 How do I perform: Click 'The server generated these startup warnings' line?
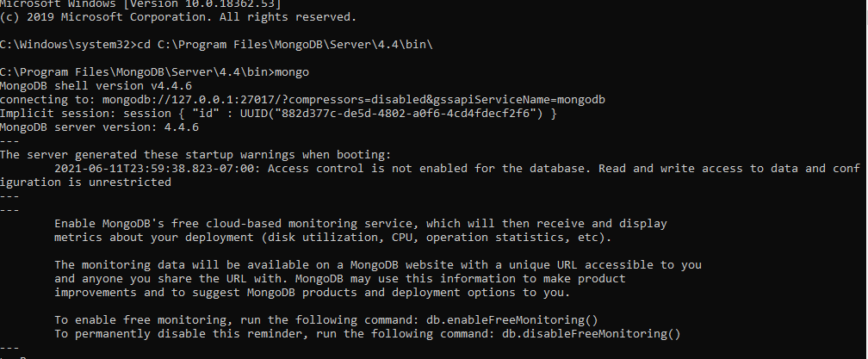click(x=195, y=154)
